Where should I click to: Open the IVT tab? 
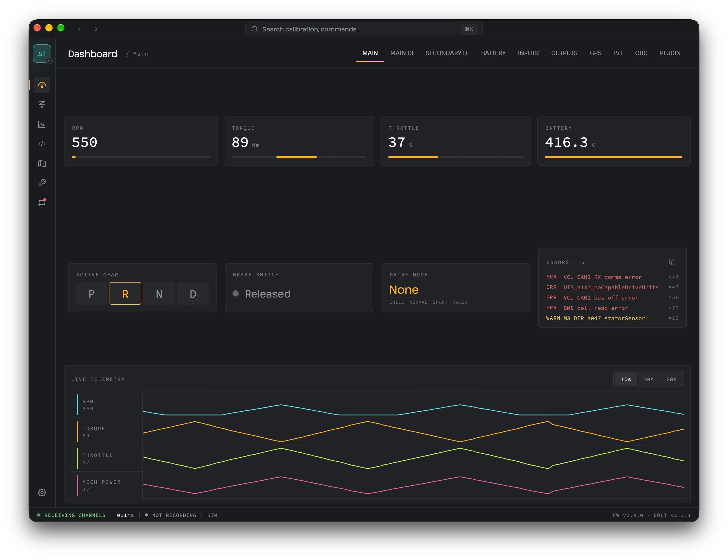618,53
